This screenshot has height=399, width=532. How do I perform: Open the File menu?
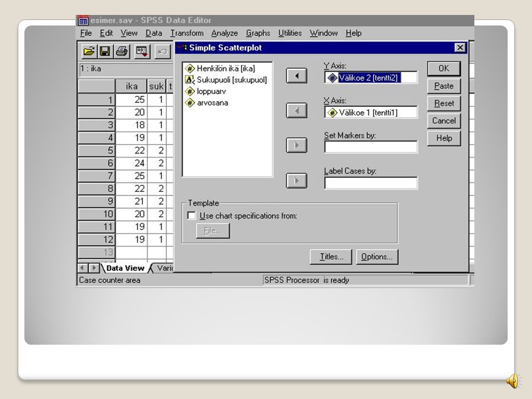click(86, 33)
